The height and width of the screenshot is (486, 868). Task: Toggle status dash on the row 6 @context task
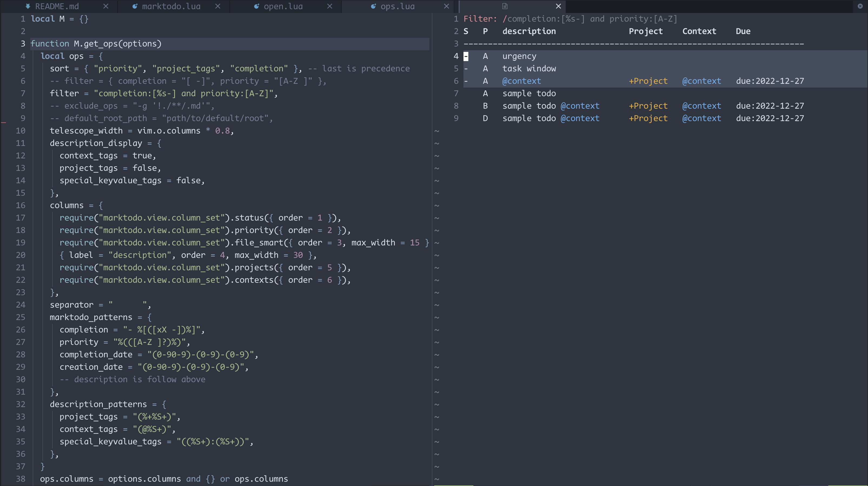coord(466,81)
